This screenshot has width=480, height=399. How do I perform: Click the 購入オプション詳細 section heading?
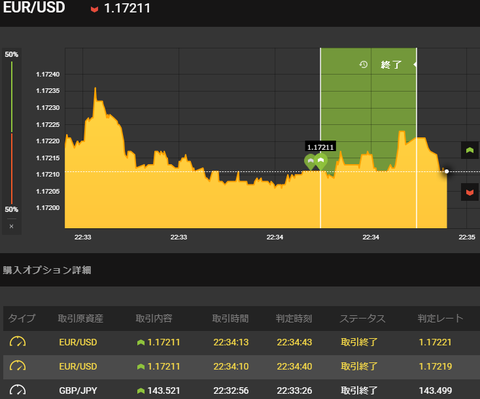point(47,270)
